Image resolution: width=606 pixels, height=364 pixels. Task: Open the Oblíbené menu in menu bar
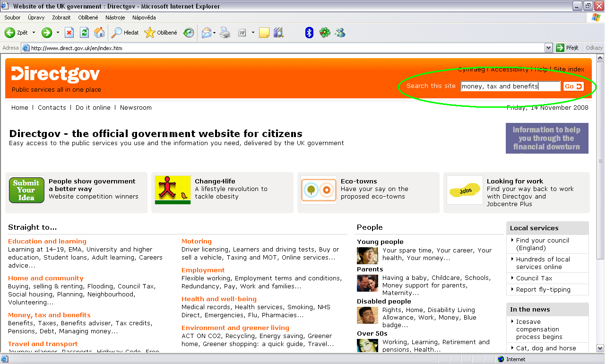point(88,17)
